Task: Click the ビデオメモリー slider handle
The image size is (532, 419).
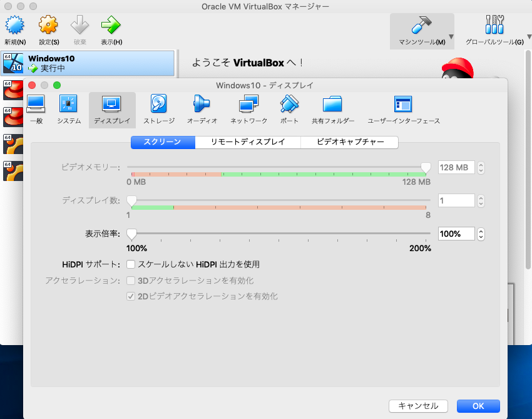Action: (426, 168)
